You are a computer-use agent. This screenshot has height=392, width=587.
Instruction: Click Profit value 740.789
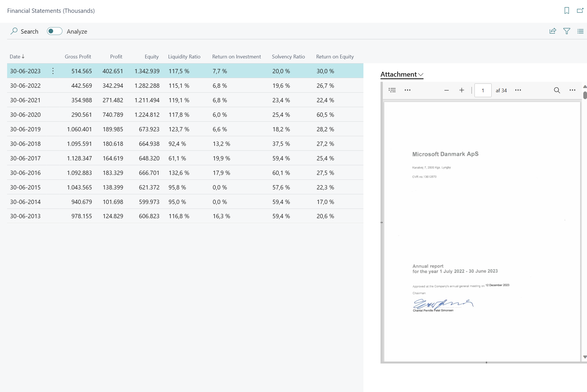pyautogui.click(x=113, y=115)
